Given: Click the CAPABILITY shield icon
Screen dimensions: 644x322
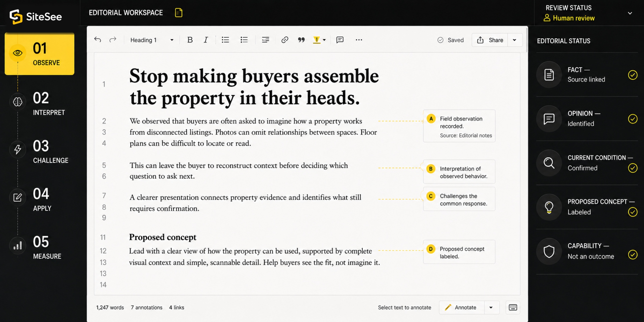Looking at the screenshot, I should tap(549, 251).
